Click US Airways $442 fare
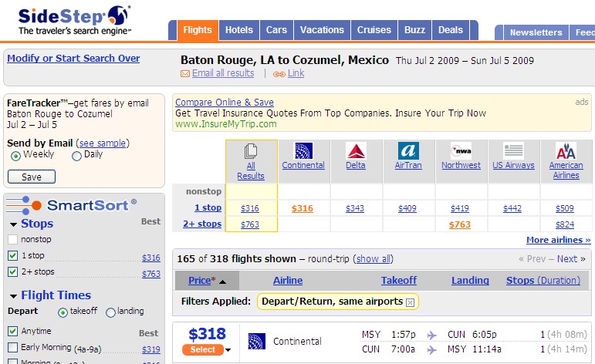 (512, 208)
